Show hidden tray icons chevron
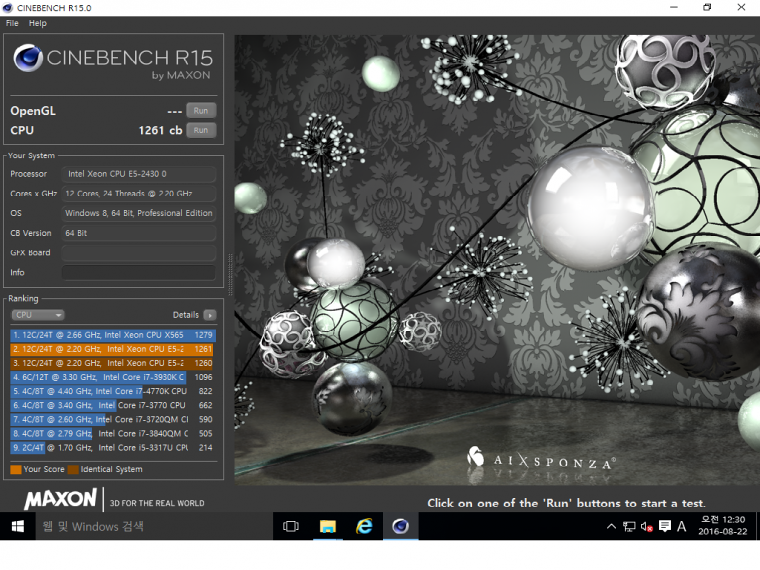 point(611,526)
